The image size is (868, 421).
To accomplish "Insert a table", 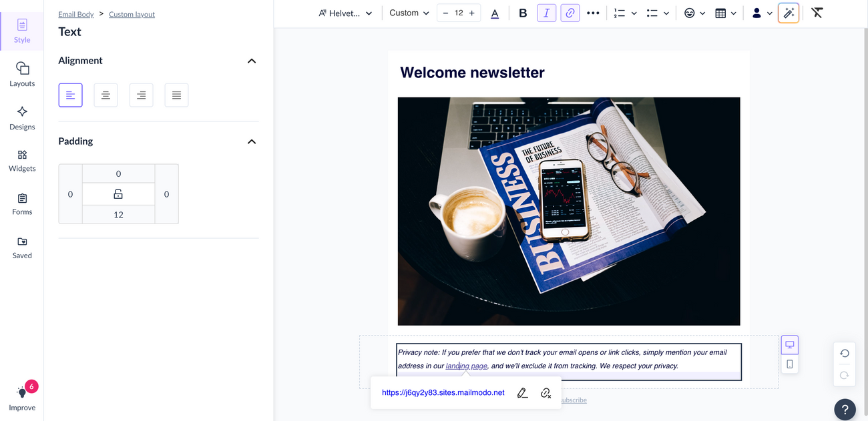I will coord(720,13).
